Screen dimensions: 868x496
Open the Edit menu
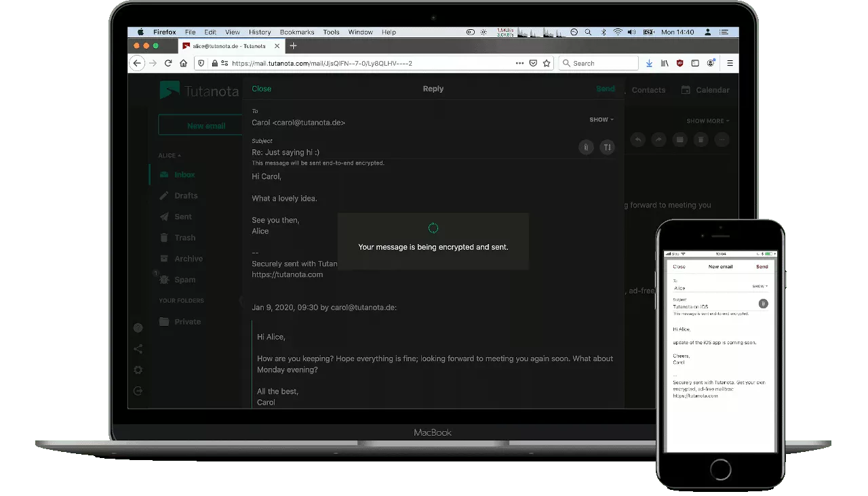pyautogui.click(x=210, y=32)
